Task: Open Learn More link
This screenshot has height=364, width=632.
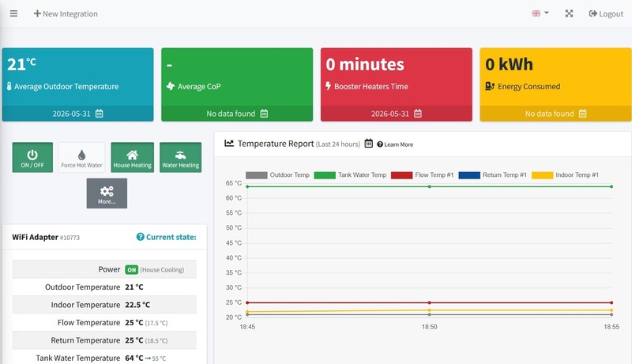Action: point(395,144)
